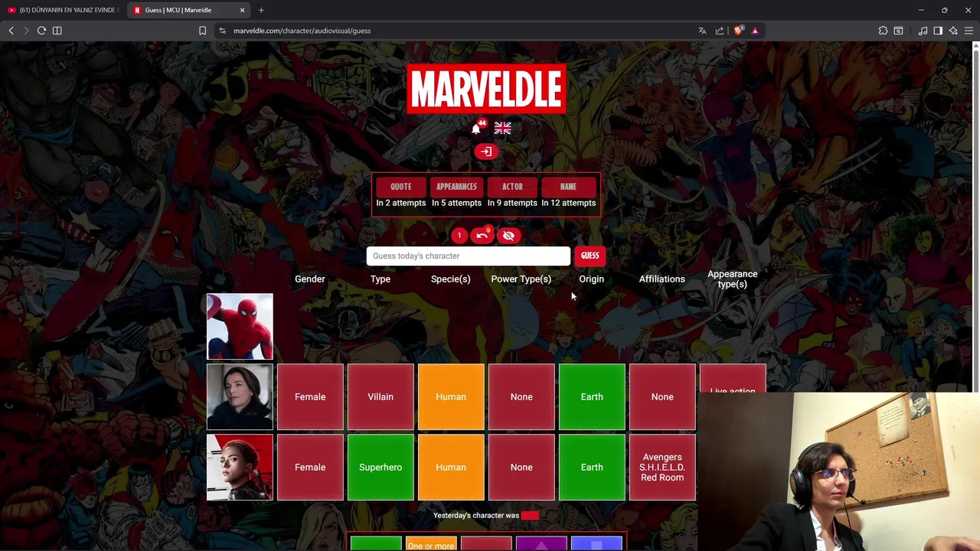Click the purple legend swatch
The height and width of the screenshot is (551, 980).
(x=541, y=544)
